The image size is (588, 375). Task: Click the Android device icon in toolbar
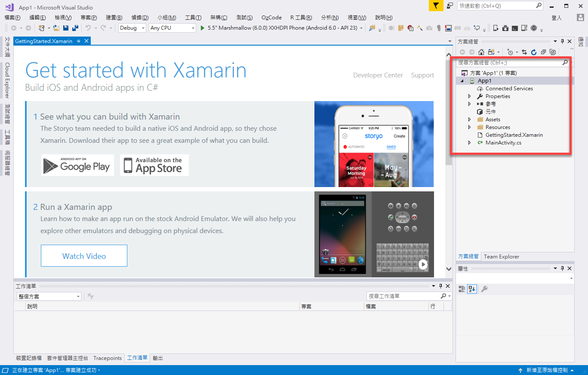[x=496, y=28]
